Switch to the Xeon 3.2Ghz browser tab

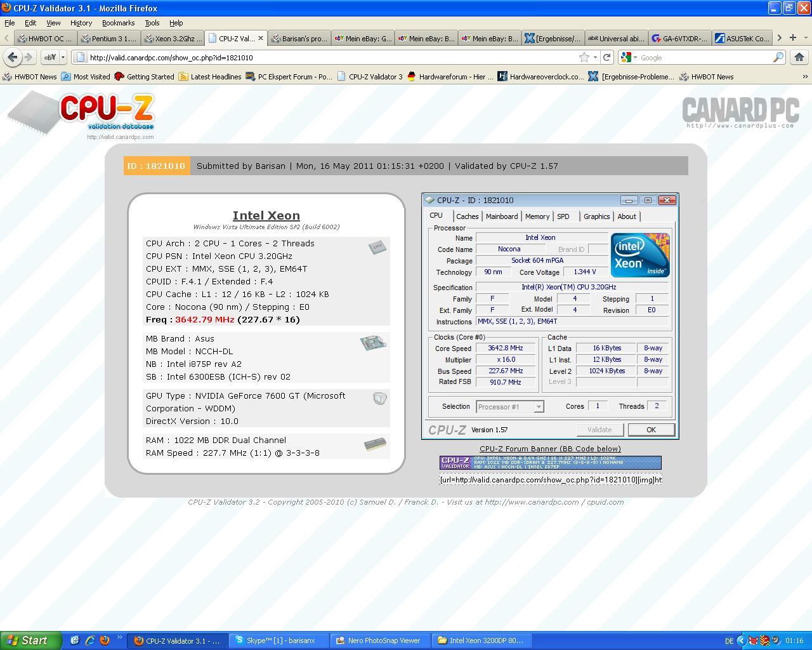tap(173, 38)
